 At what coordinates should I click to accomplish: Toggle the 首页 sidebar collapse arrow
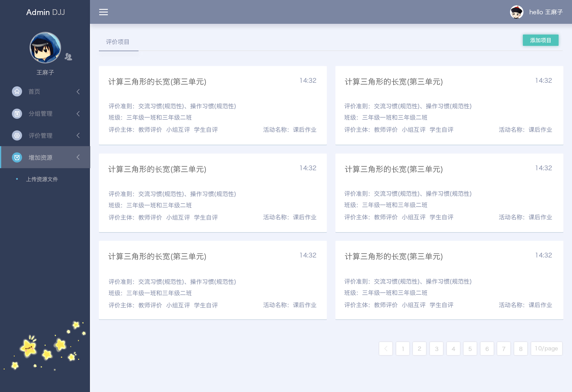(78, 91)
